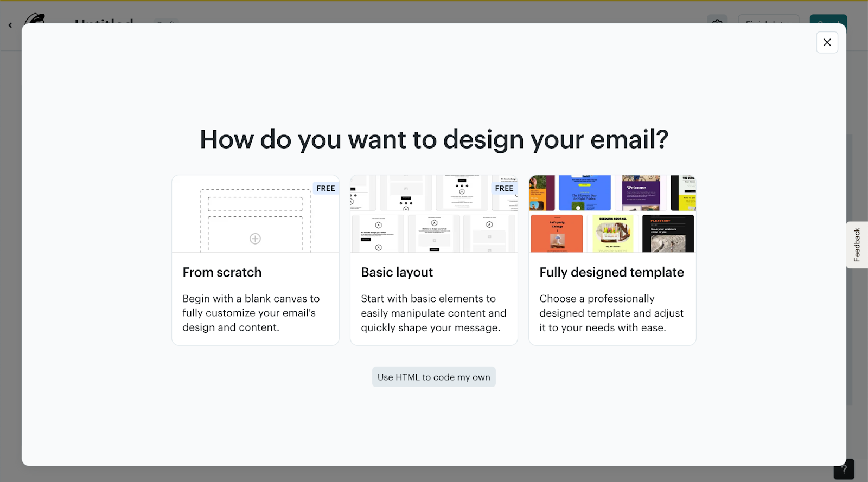Click the FREE badge on From scratch

click(x=325, y=188)
